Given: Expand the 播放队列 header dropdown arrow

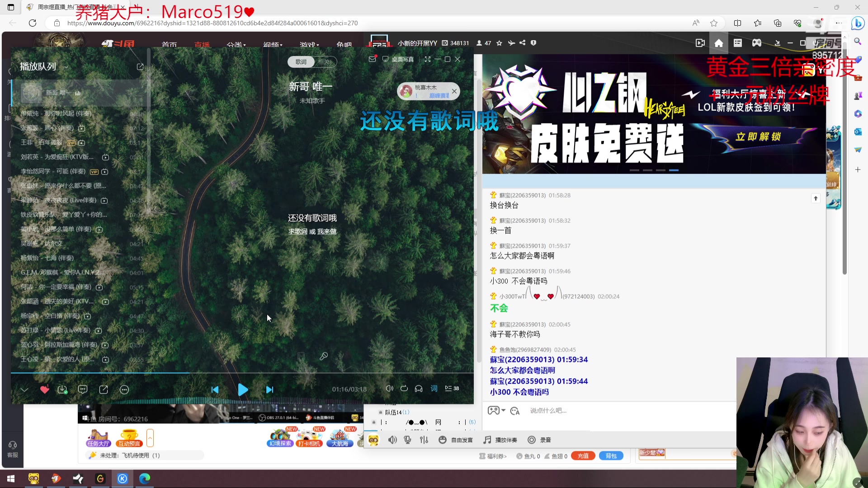Looking at the screenshot, I should 66,66.
